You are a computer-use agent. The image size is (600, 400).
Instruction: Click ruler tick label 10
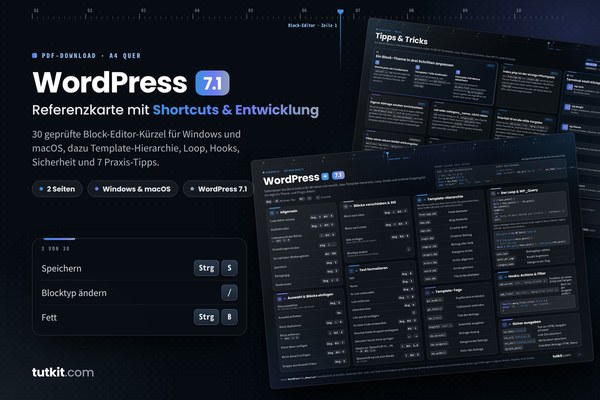point(518,10)
